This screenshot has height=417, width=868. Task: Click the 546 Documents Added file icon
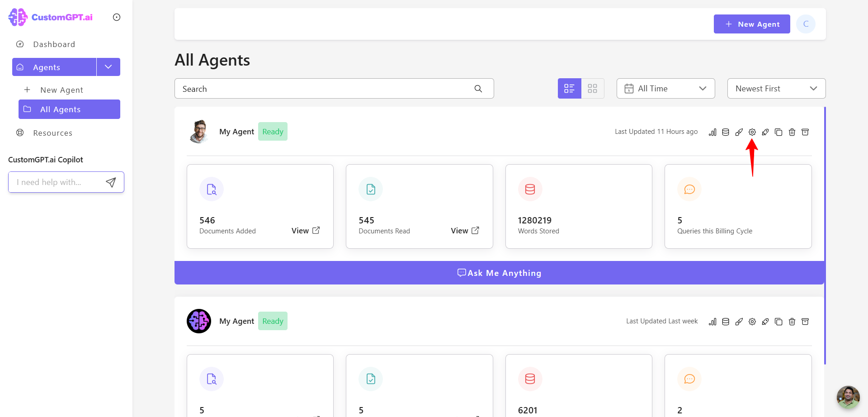pos(212,189)
